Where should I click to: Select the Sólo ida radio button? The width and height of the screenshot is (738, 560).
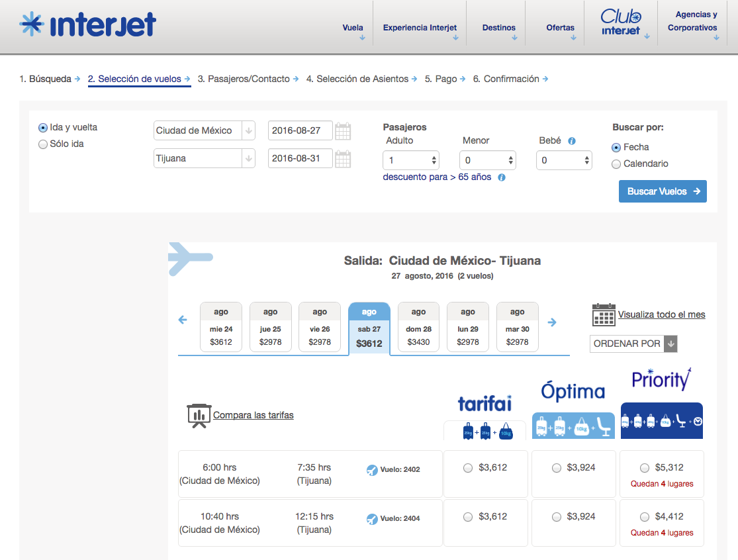pyautogui.click(x=43, y=144)
